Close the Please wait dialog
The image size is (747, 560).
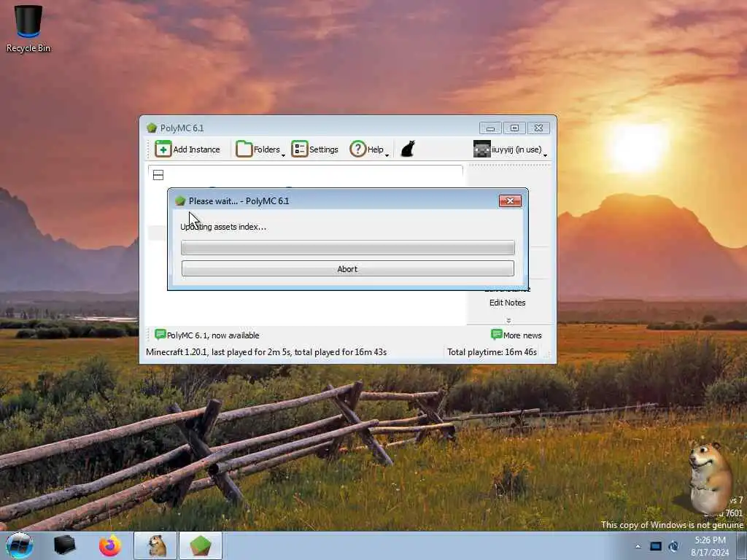[510, 201]
